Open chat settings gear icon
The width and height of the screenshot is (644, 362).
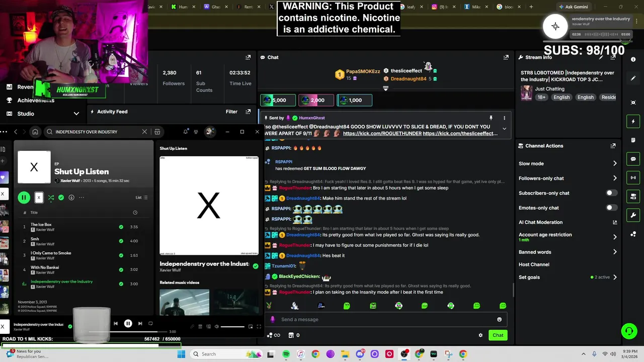pyautogui.click(x=480, y=335)
